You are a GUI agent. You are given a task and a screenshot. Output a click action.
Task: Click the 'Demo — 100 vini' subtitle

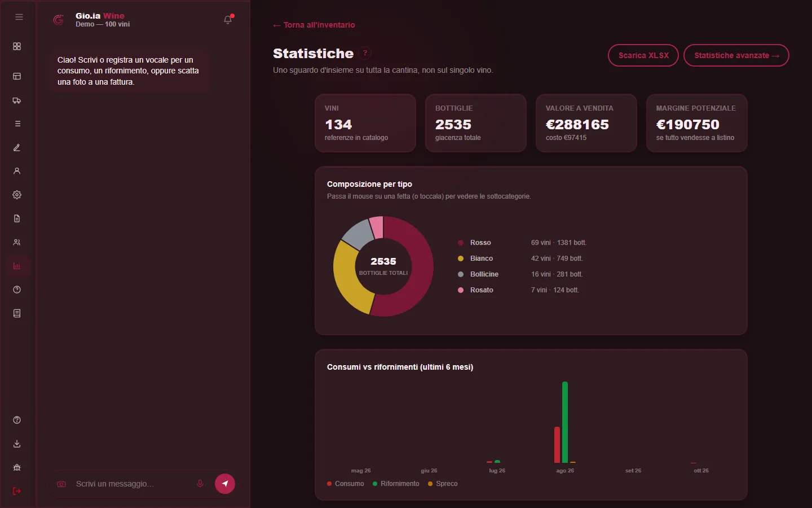pos(103,24)
